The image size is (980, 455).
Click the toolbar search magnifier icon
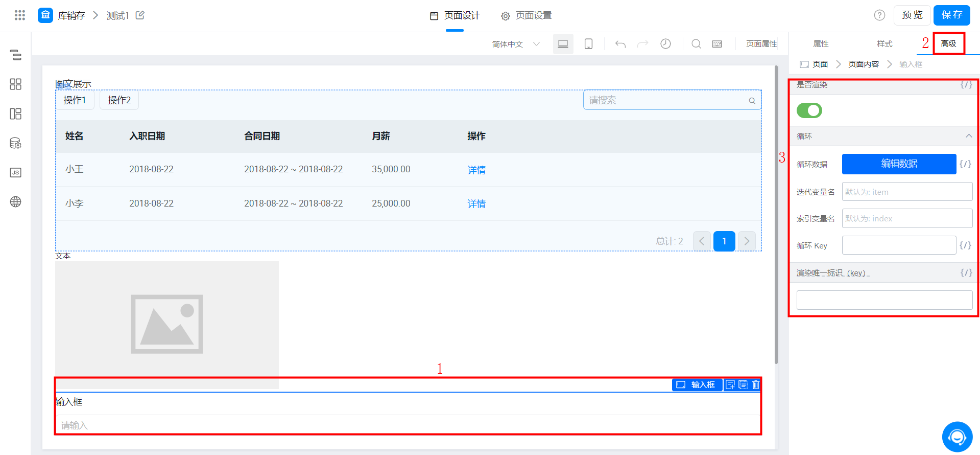pos(696,44)
